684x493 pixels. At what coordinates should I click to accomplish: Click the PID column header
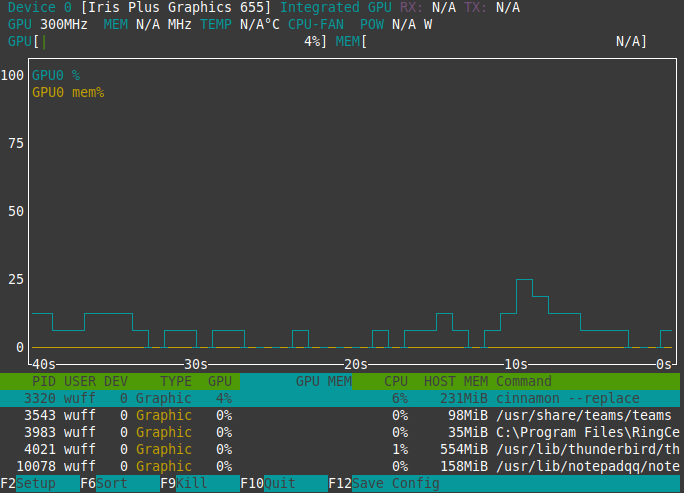[44, 381]
